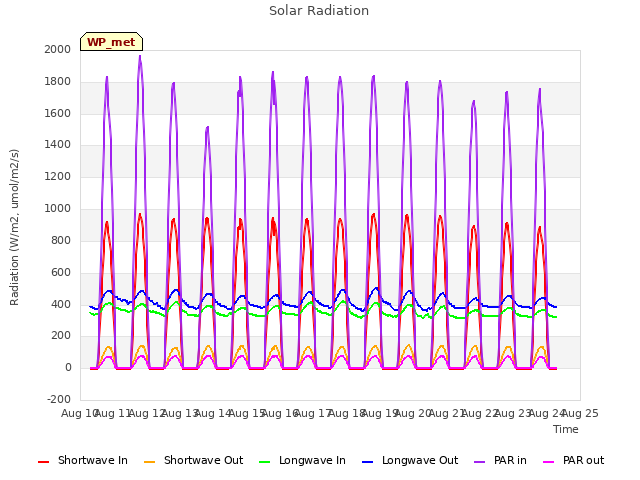
Task: Click the 600 y-axis tick label
Action: (61, 272)
